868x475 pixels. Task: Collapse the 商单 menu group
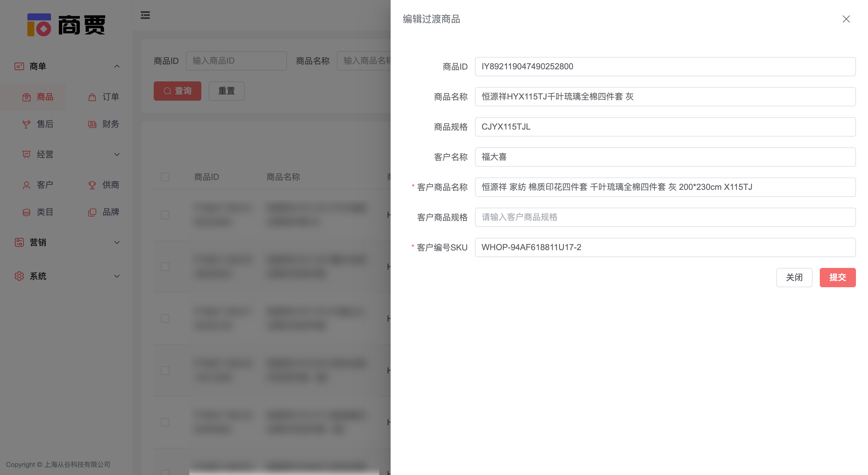click(117, 66)
